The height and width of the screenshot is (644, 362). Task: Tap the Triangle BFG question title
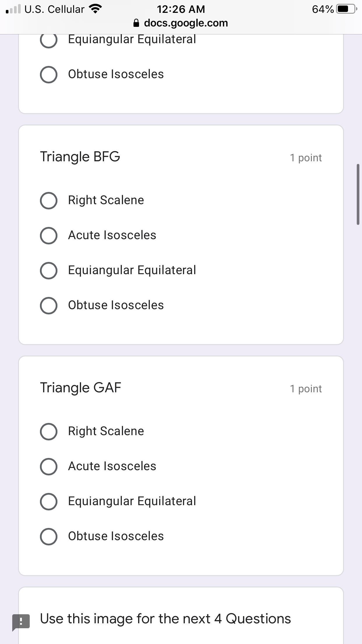[80, 157]
